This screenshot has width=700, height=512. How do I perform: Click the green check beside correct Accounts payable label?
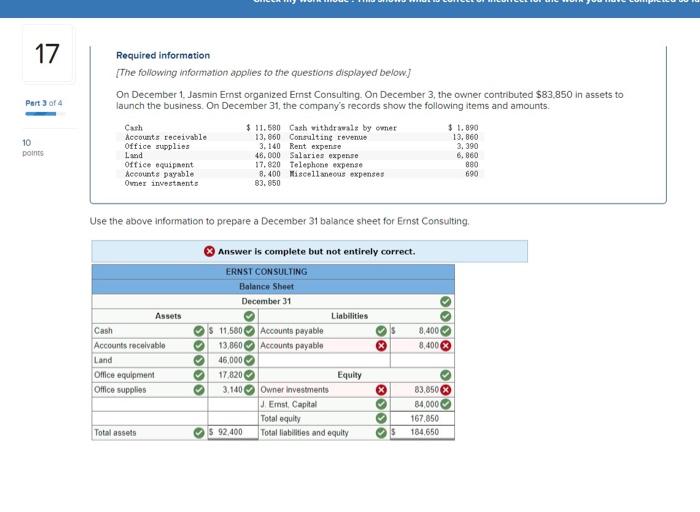coord(381,331)
